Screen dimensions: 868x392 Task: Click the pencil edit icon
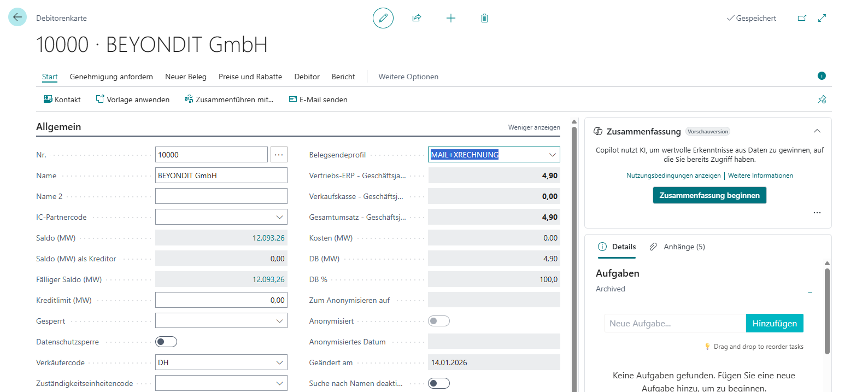coord(383,18)
